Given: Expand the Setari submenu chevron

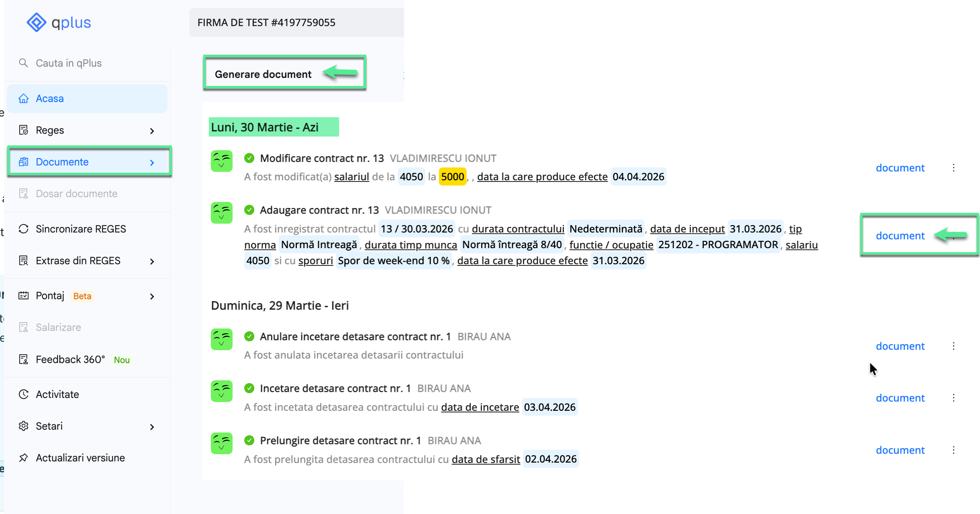Looking at the screenshot, I should pyautogui.click(x=152, y=427).
